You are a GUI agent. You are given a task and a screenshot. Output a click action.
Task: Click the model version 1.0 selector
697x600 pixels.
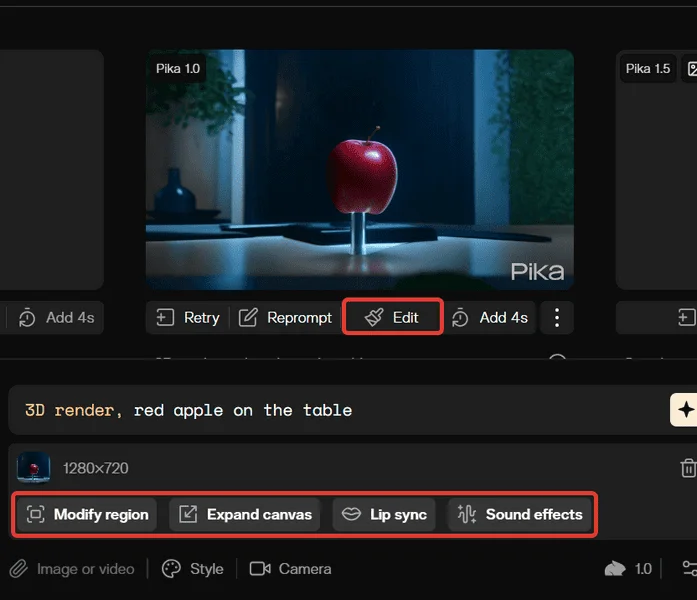tap(630, 569)
